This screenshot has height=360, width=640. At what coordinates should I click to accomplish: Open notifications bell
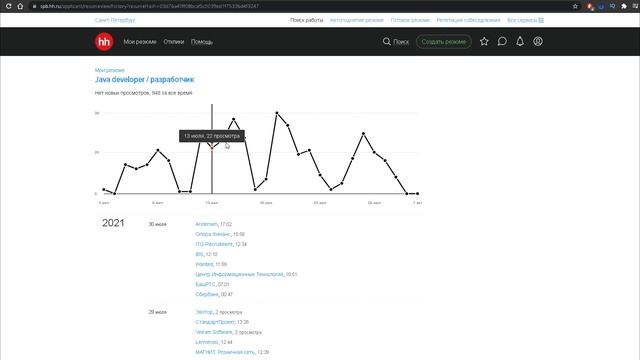520,41
